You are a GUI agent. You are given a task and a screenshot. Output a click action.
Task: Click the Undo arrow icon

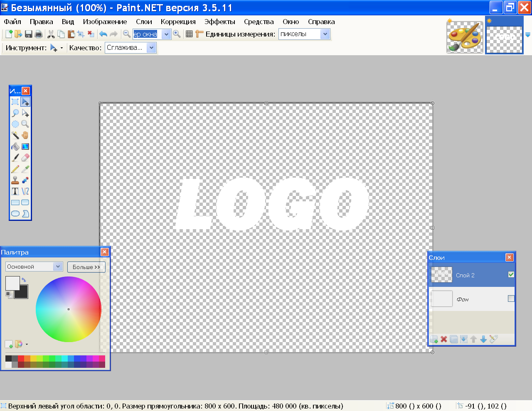tap(103, 34)
